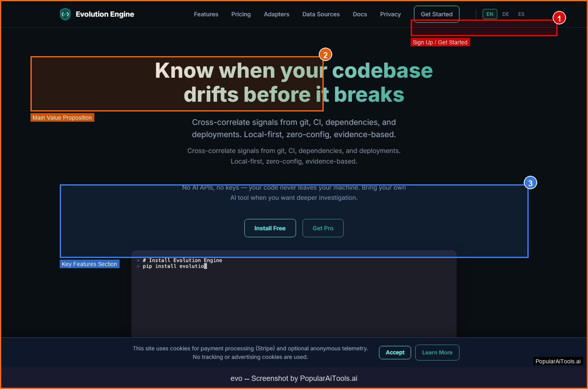Switch site language to ES
This screenshot has width=588, height=389.
(521, 14)
